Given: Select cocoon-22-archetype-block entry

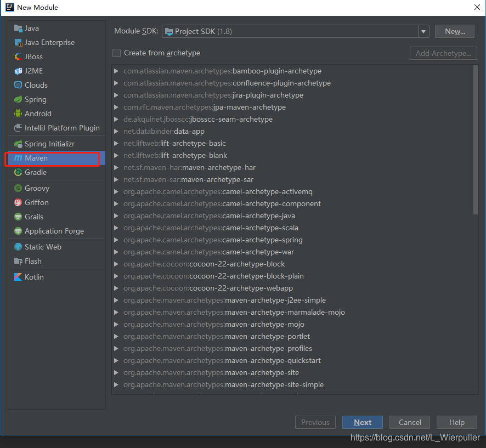Looking at the screenshot, I should tap(204, 264).
